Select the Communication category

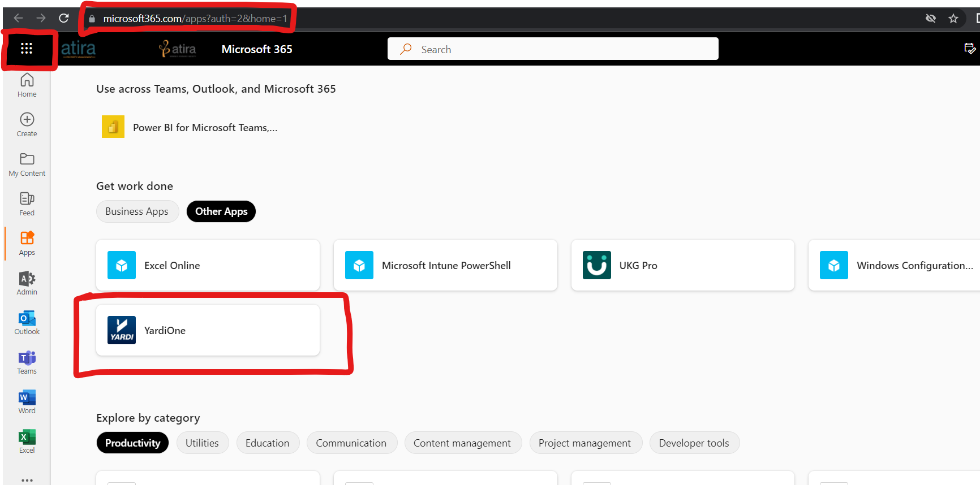coord(351,443)
